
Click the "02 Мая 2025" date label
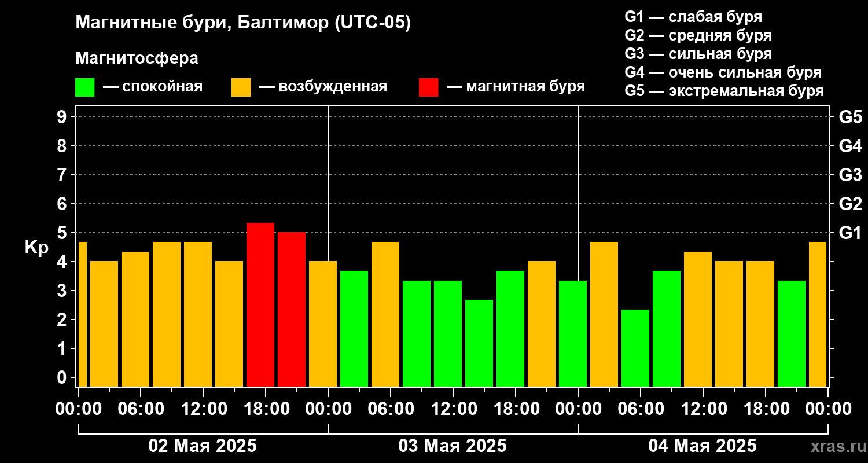(203, 446)
